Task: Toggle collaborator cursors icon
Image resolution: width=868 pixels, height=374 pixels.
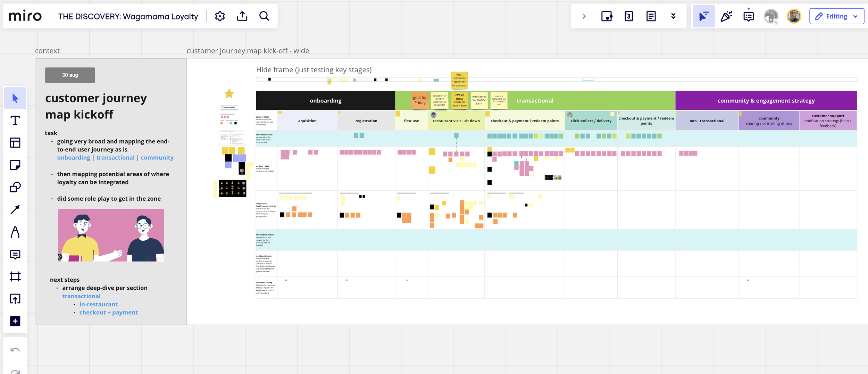Action: click(704, 16)
